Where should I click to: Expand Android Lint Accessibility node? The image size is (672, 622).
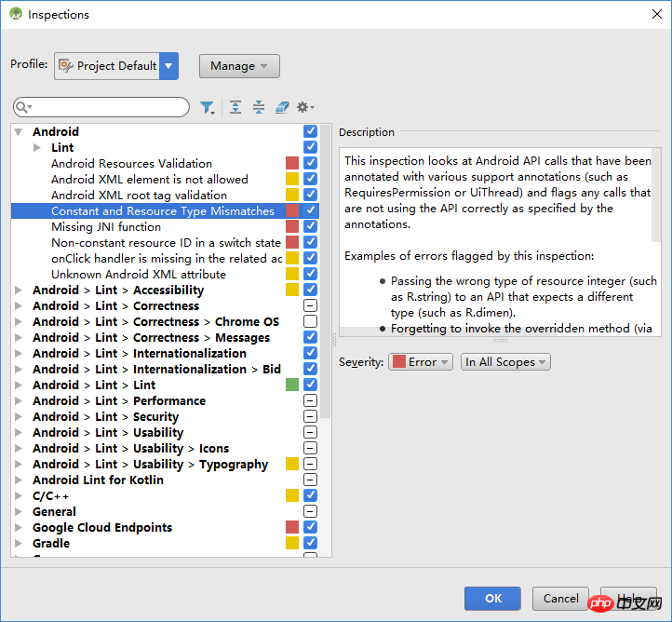19,290
